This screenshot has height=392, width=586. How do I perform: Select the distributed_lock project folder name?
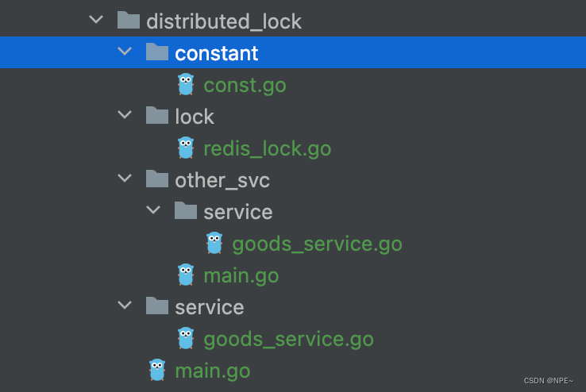[x=224, y=21]
